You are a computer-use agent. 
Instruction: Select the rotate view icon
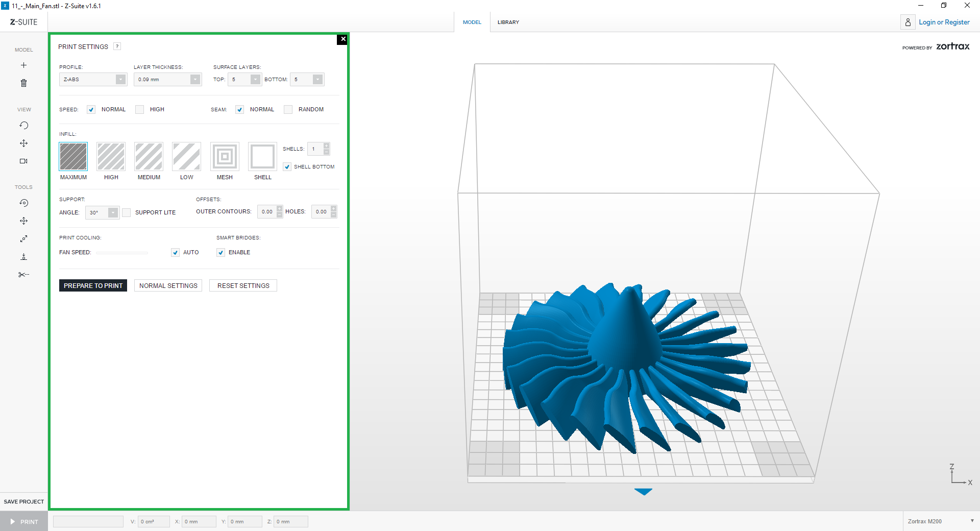point(23,126)
